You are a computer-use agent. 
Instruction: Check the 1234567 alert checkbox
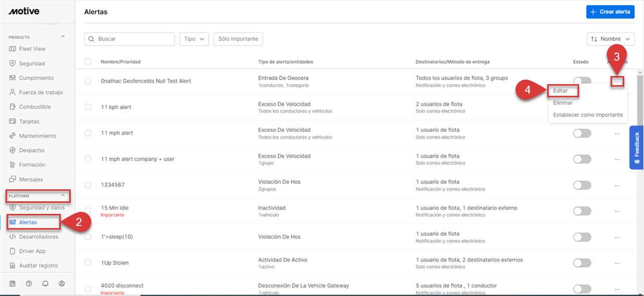(88, 185)
